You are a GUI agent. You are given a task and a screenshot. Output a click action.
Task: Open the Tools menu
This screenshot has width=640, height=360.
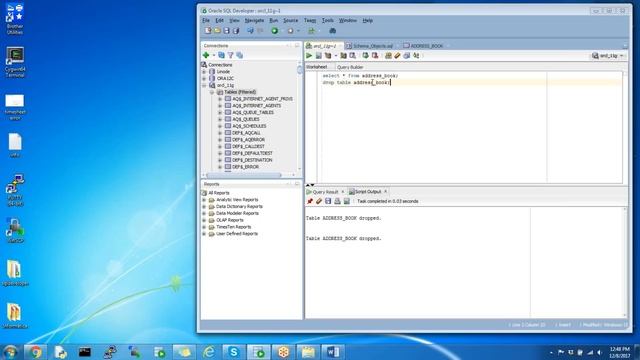tap(328, 20)
